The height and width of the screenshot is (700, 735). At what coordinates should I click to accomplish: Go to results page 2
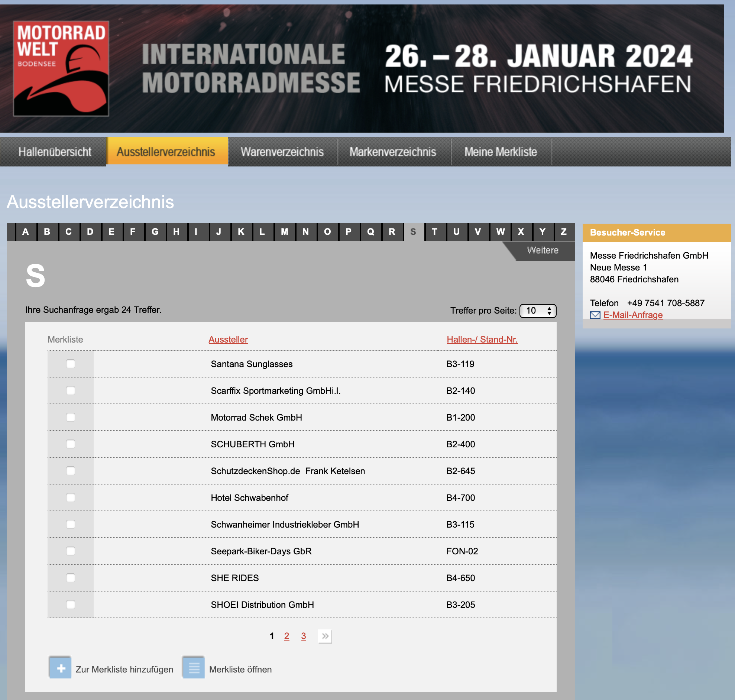click(x=286, y=636)
